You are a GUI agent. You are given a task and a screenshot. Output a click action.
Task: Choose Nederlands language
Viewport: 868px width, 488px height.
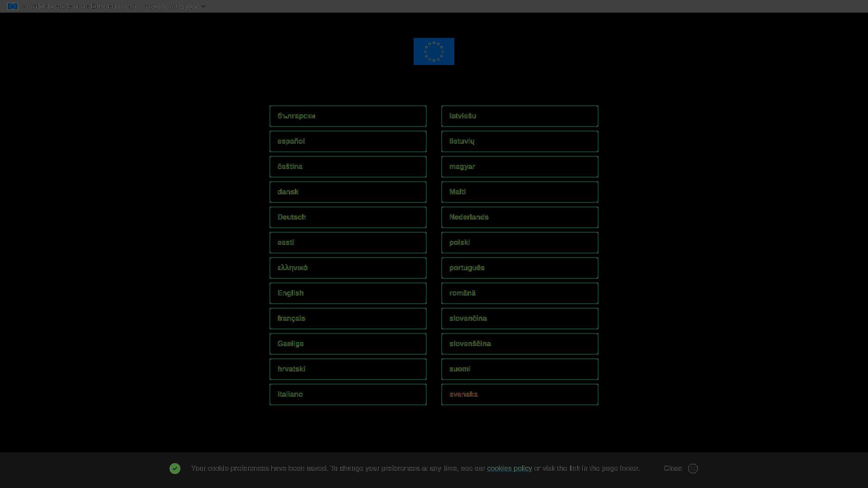coord(520,217)
